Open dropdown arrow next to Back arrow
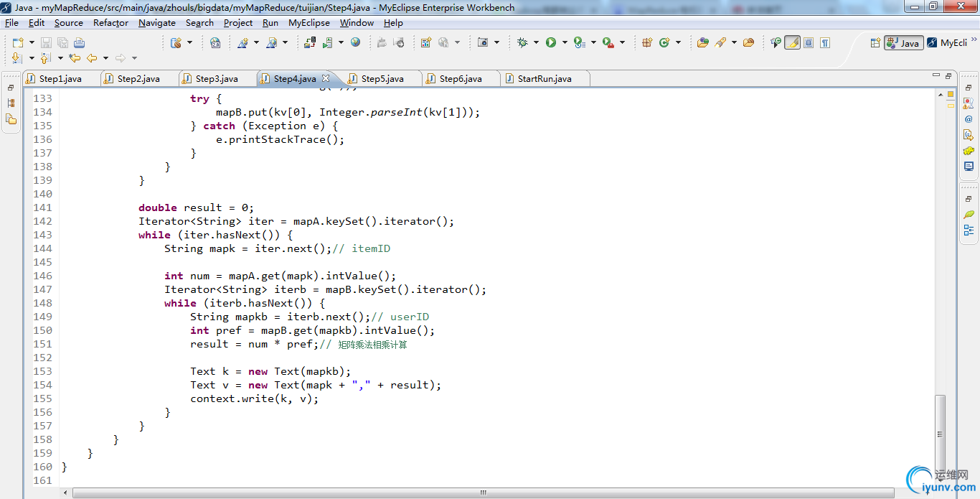Viewport: 980px width, 499px height. click(105, 58)
